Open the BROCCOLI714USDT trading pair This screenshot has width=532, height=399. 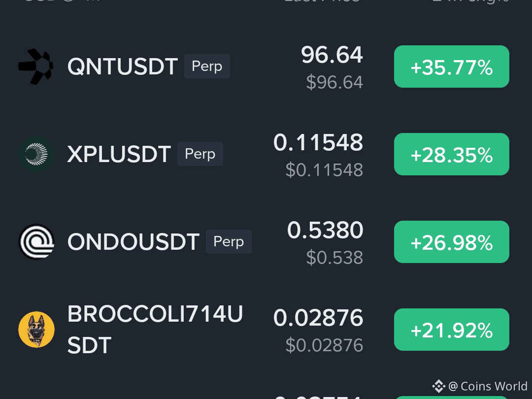[155, 330]
